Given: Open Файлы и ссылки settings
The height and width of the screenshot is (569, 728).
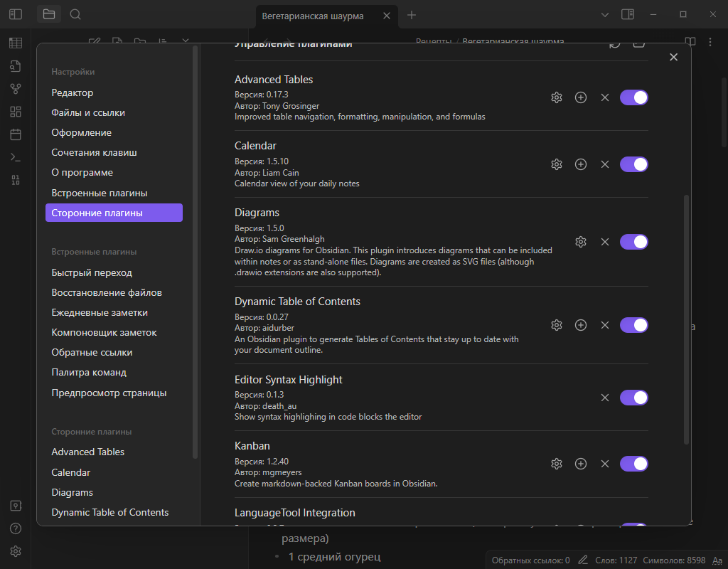Looking at the screenshot, I should pyautogui.click(x=114, y=112).
